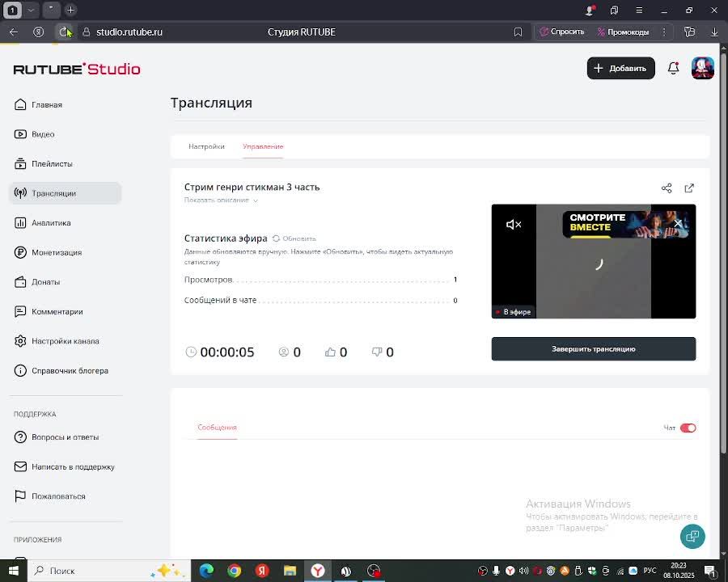
Task: Open the help chat widget
Action: pyautogui.click(x=692, y=537)
